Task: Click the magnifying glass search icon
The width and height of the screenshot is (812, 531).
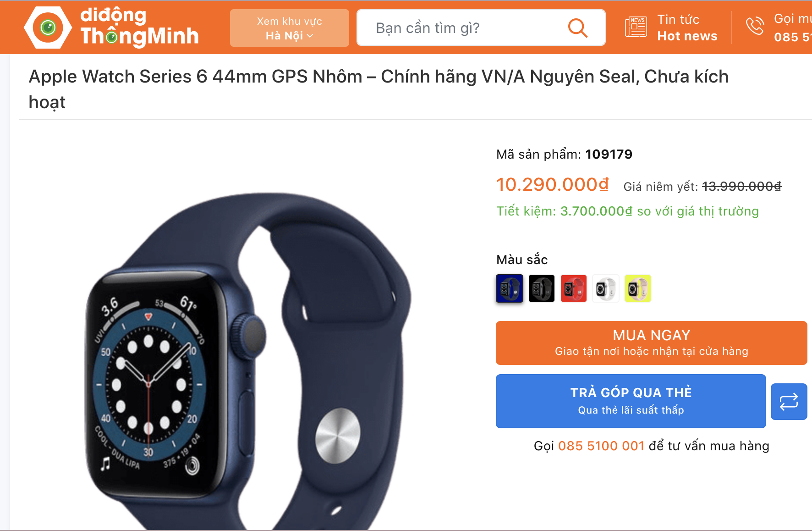Action: coord(577,28)
